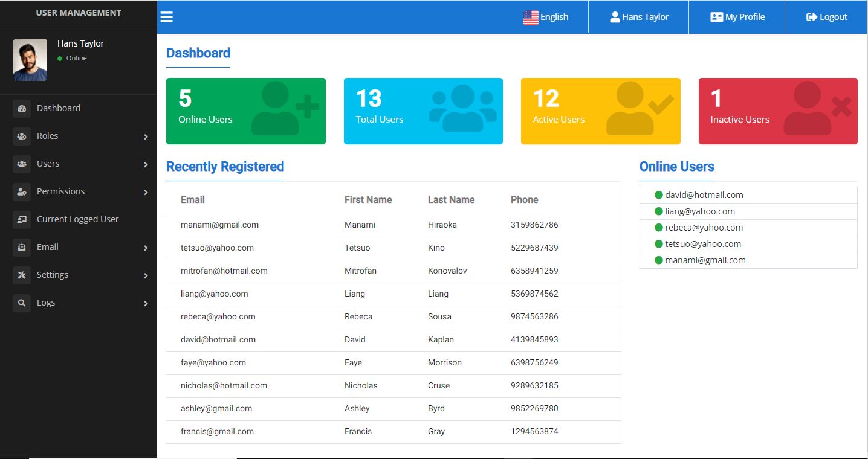The image size is (868, 459).
Task: Expand the Roles submenu chevron
Action: [146, 137]
